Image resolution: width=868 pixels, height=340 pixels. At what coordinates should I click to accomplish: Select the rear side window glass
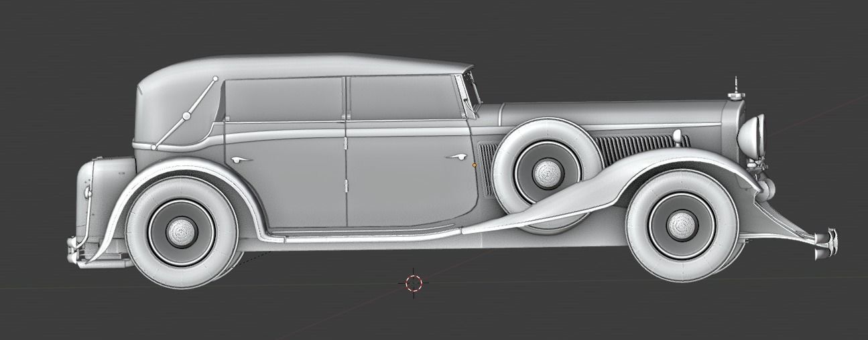(284, 99)
